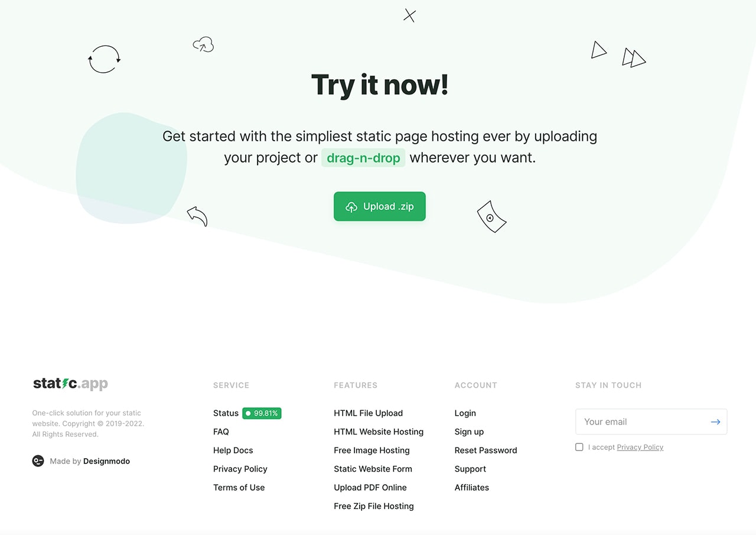Submit email with the arrow icon
This screenshot has height=535, width=756.
click(715, 422)
